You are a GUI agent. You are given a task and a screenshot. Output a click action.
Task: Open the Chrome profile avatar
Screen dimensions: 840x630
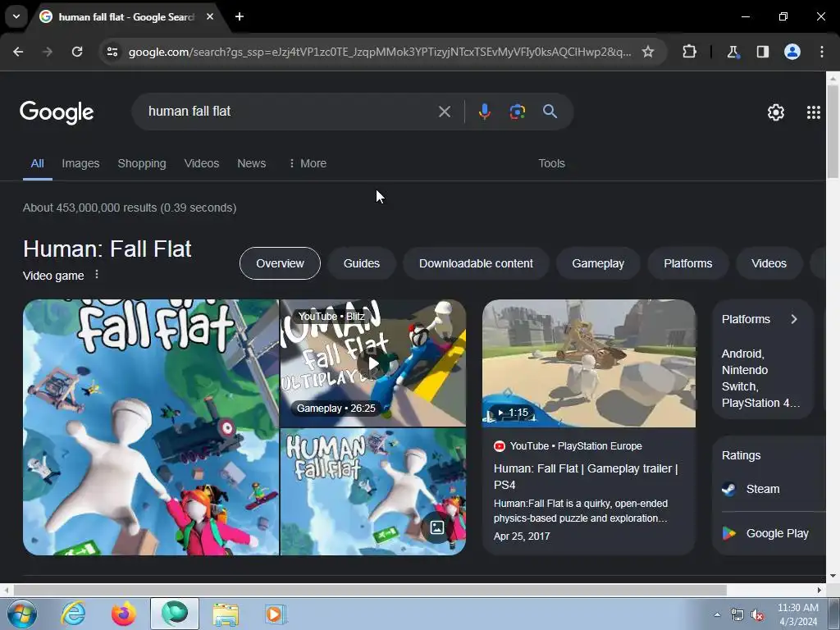tap(792, 52)
